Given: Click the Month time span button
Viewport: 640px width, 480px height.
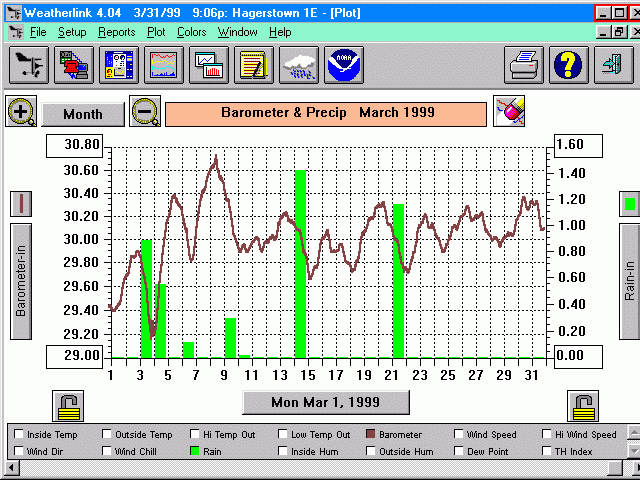Looking at the screenshot, I should pos(83,114).
